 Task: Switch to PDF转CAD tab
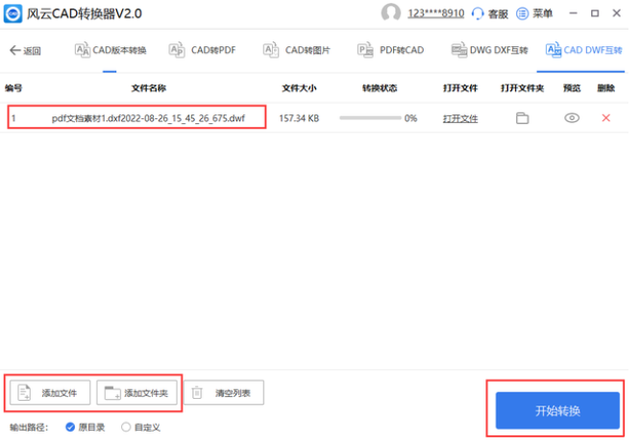click(x=391, y=50)
